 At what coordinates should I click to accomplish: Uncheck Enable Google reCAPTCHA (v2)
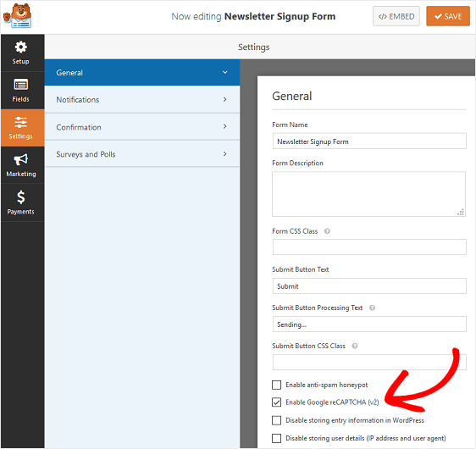[x=277, y=402]
